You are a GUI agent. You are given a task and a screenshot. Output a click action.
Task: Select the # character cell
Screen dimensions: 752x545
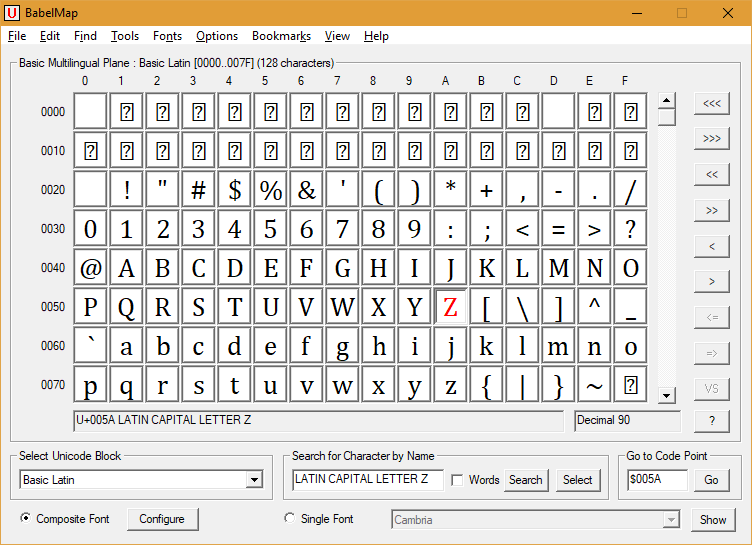click(x=199, y=190)
